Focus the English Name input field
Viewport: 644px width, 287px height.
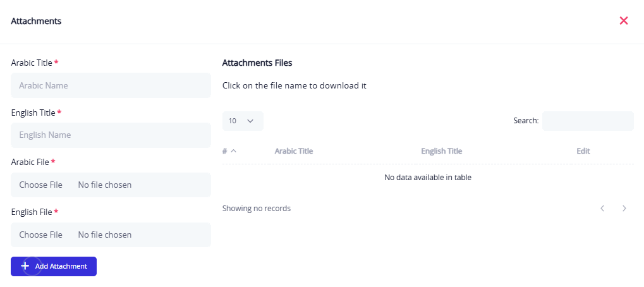[111, 135]
